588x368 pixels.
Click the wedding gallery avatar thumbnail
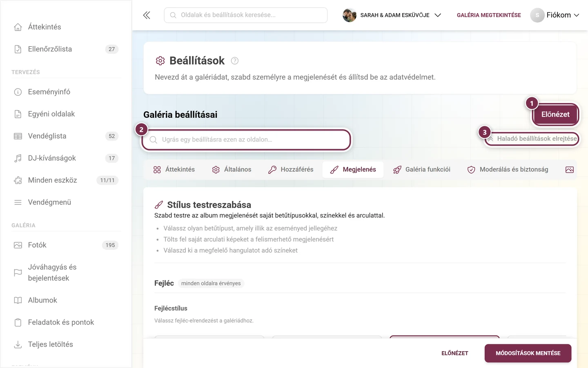(350, 15)
